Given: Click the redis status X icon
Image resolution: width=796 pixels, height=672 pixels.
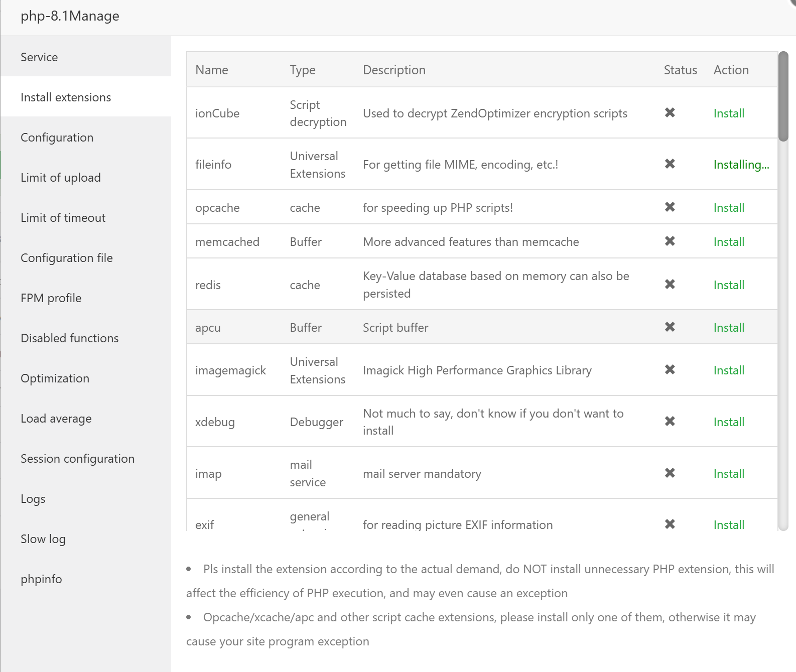Looking at the screenshot, I should 670,285.
